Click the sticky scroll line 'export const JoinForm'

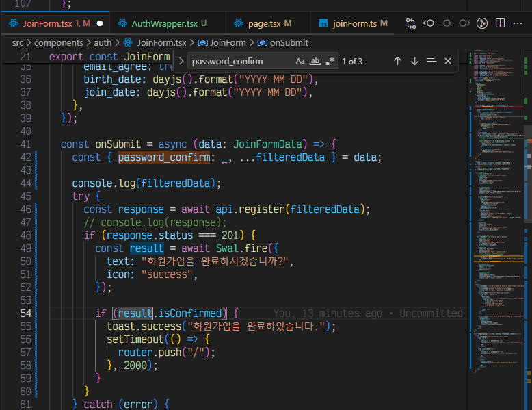(109, 56)
